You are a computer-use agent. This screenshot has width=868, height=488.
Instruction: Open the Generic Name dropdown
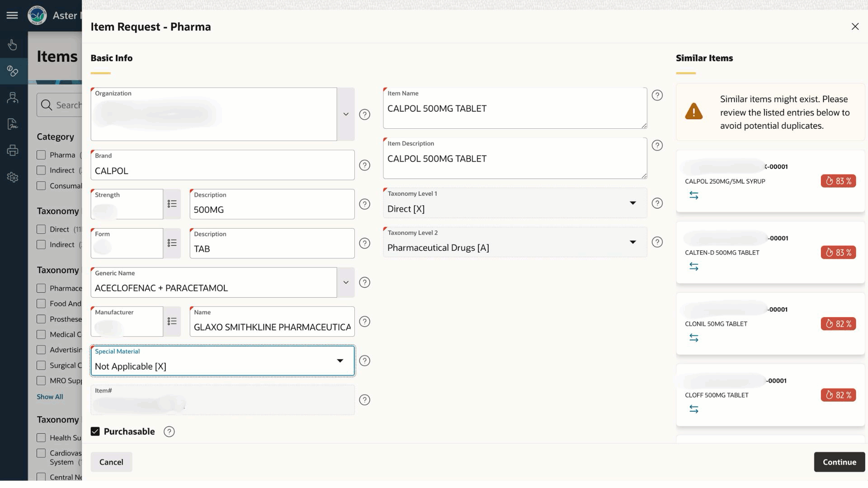(345, 282)
